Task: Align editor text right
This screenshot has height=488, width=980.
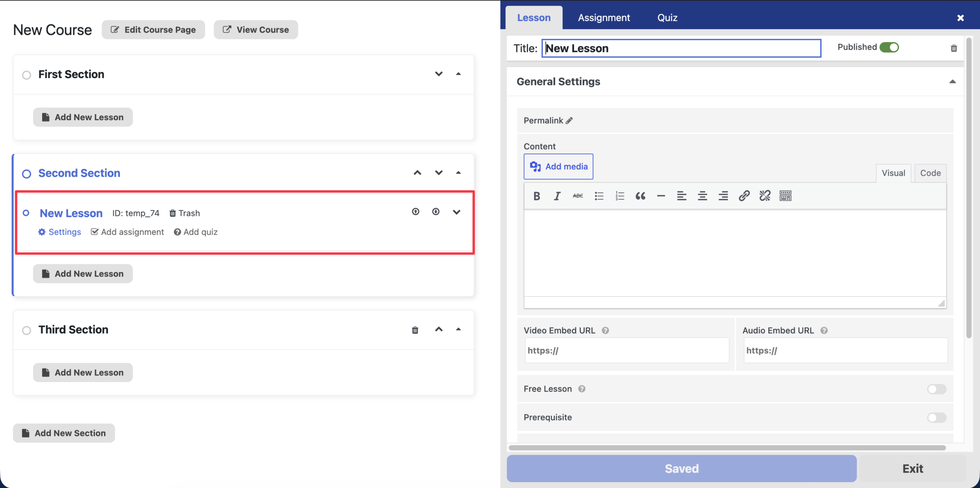Action: click(723, 196)
